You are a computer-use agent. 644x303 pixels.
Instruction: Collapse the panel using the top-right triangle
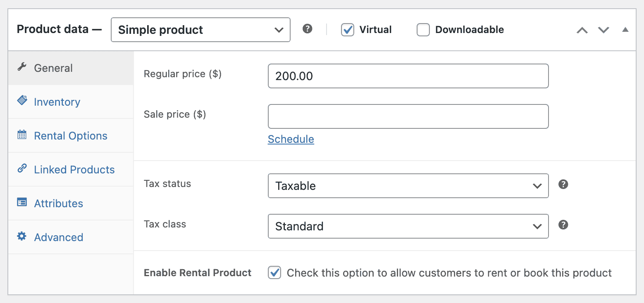(x=625, y=29)
